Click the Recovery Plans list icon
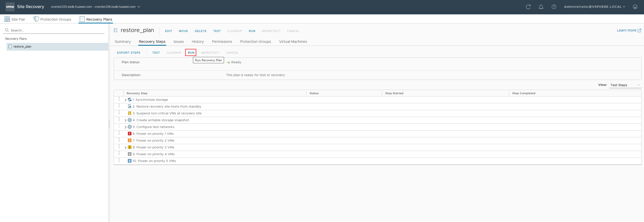Screen dimensions: 644x222 tap(82, 19)
